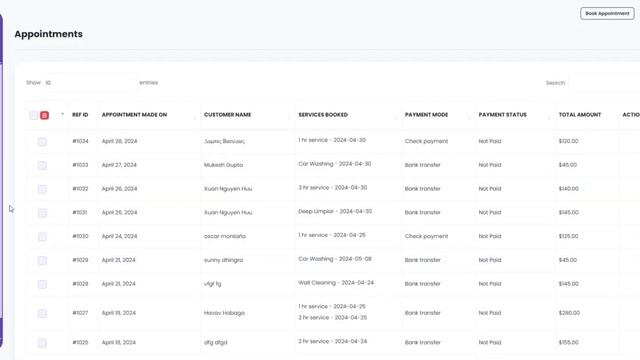This screenshot has width=640, height=360.
Task: Sort by Appointment Made On column
Action: (x=134, y=115)
